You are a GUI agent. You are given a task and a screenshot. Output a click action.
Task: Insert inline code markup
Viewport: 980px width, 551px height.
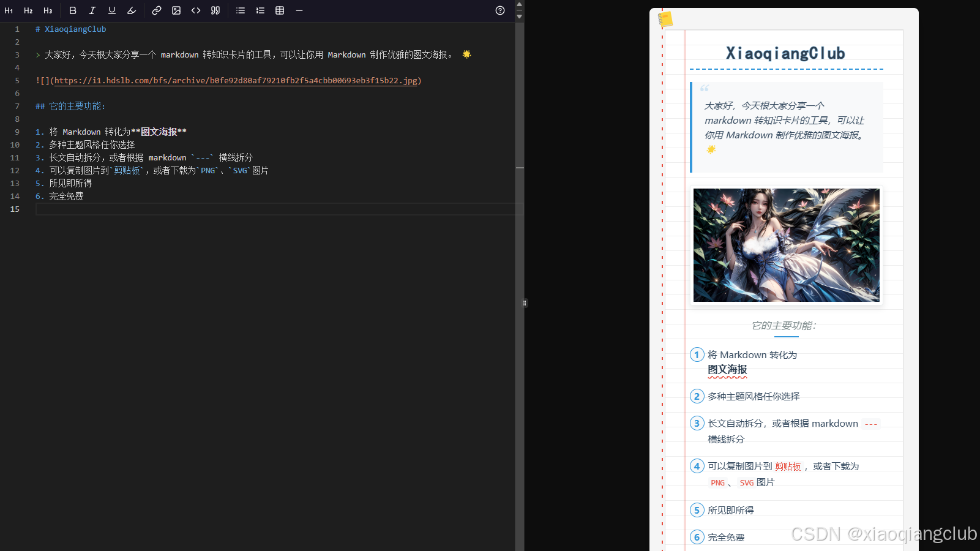pos(196,10)
